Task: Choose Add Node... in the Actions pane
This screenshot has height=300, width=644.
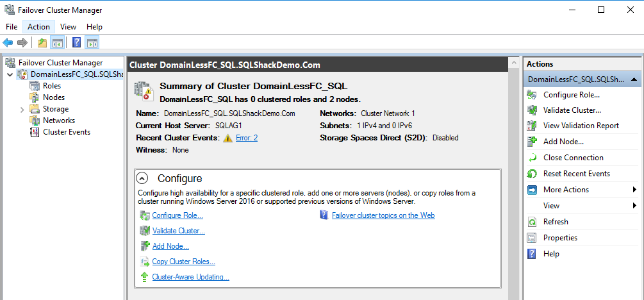Action: click(563, 142)
